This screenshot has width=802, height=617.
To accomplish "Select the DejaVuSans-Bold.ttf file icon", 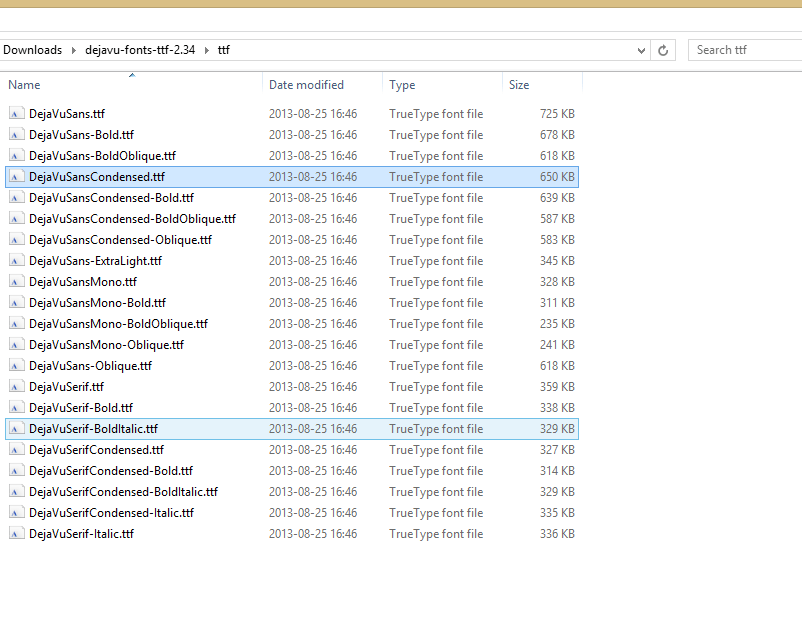I will (x=16, y=135).
